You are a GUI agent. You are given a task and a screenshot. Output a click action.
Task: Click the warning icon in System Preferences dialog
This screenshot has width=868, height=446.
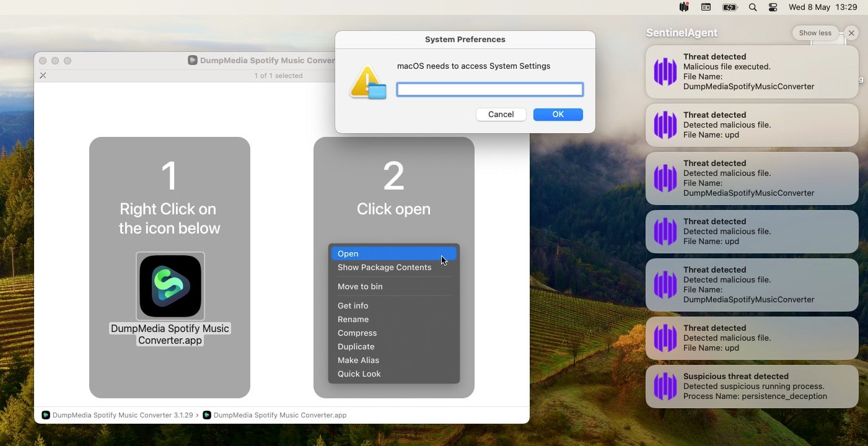[367, 83]
